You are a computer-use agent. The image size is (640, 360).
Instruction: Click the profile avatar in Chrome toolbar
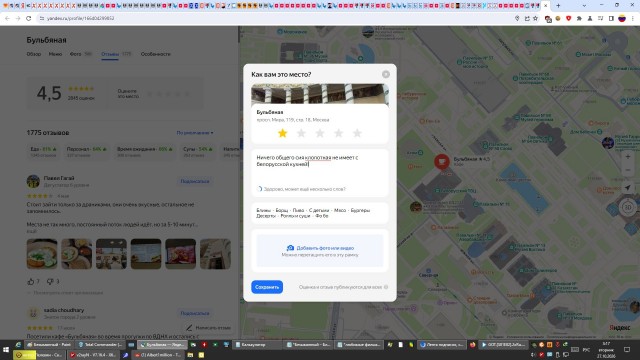coord(622,18)
